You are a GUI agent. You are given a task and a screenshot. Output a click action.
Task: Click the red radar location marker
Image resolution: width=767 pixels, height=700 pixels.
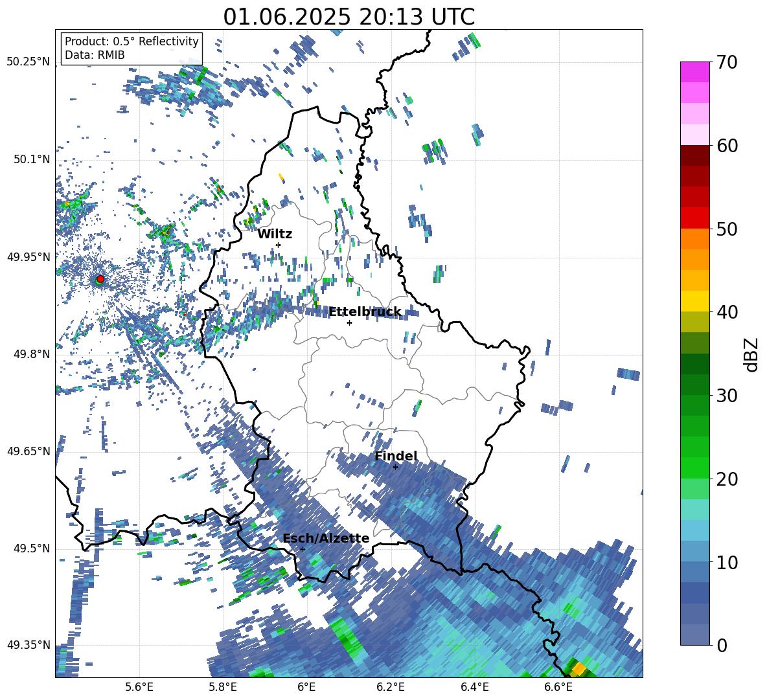(100, 278)
